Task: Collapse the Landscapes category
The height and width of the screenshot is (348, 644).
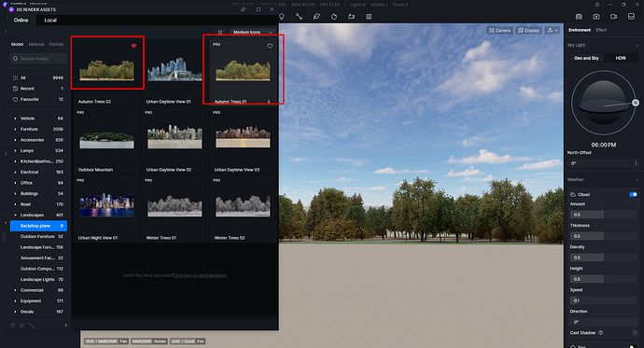Action: 15,215
